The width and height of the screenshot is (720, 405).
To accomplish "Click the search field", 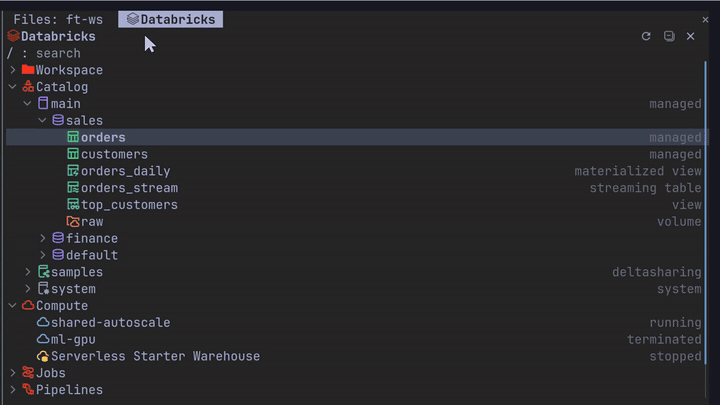I will pos(354,53).
